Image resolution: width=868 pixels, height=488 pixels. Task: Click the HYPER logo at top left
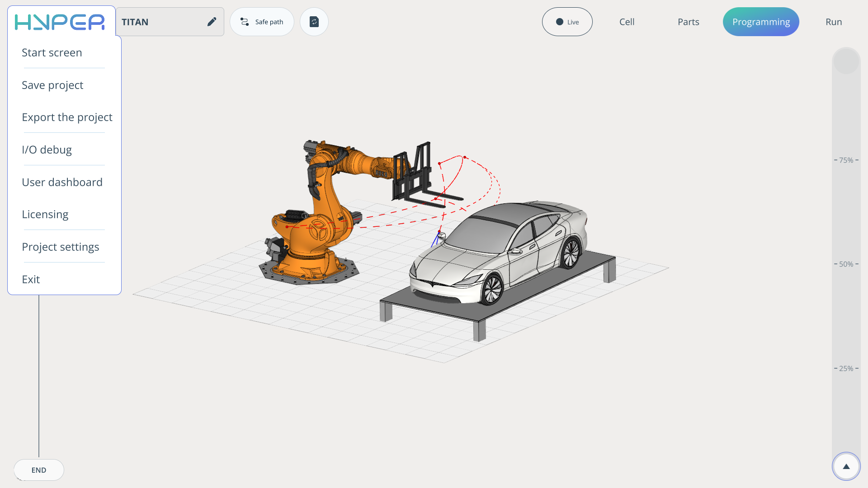60,22
